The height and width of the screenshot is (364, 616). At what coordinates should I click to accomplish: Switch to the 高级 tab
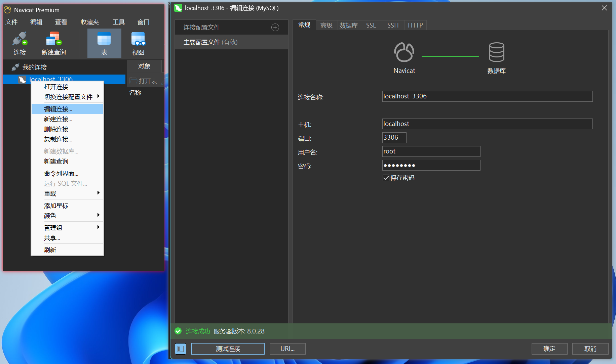click(326, 25)
